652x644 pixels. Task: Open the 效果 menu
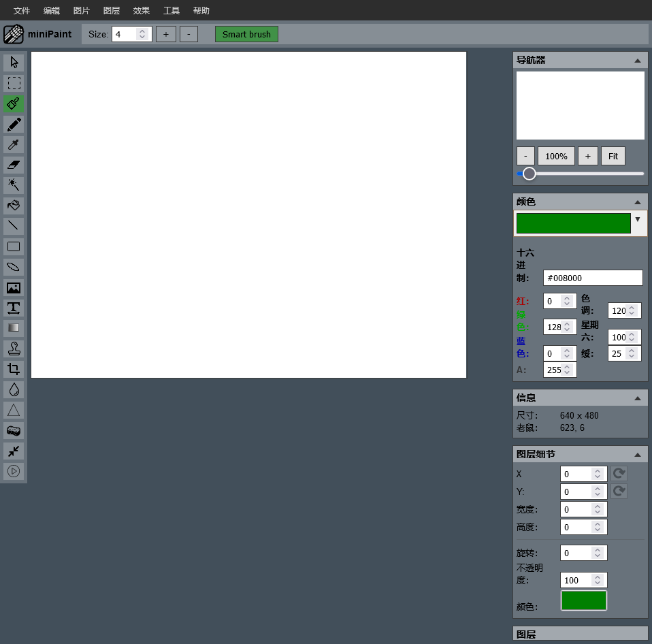coord(142,10)
